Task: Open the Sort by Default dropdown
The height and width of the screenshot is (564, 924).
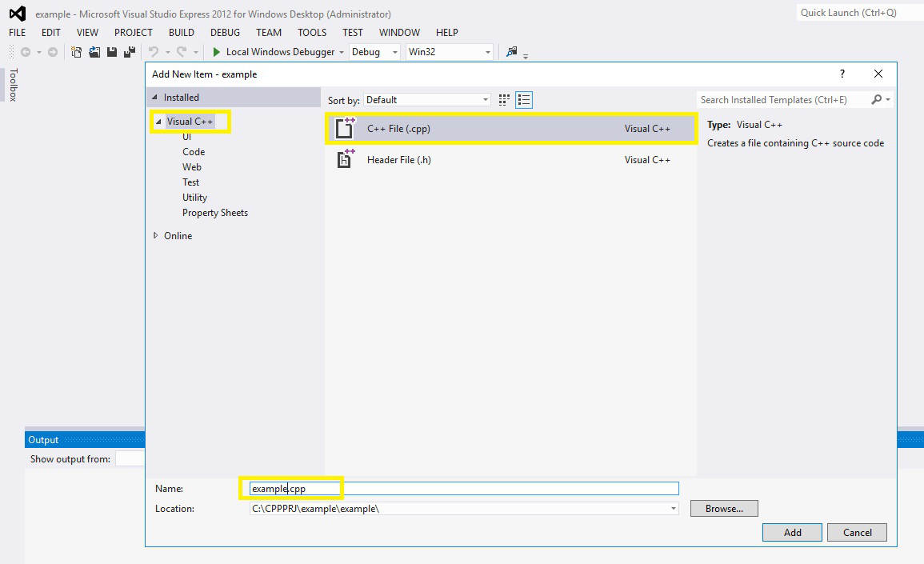Action: click(x=427, y=100)
